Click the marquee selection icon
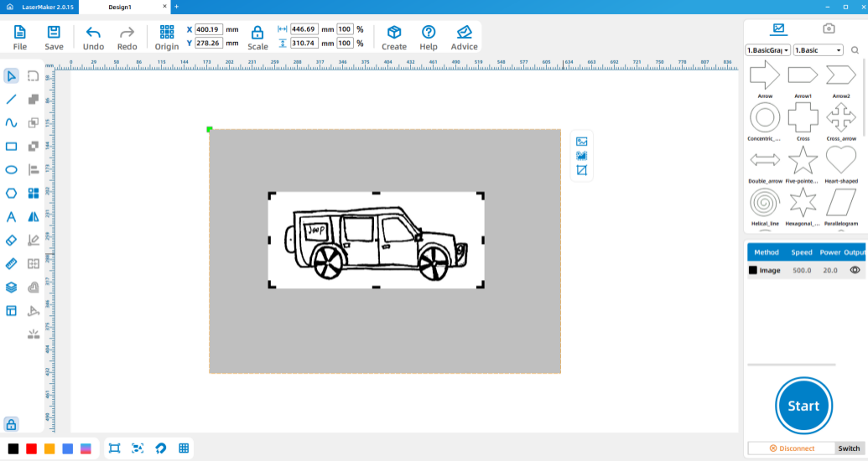This screenshot has width=868, height=461. tap(34, 75)
